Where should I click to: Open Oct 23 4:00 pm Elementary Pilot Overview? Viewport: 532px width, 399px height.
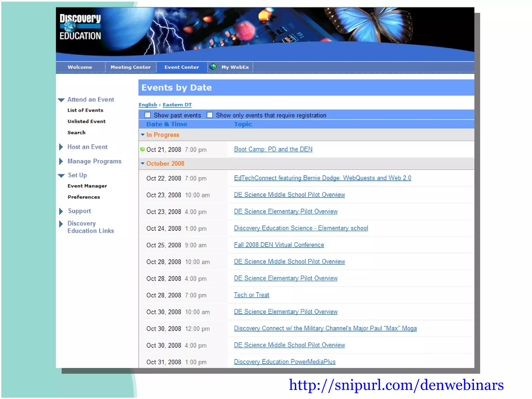(x=286, y=211)
